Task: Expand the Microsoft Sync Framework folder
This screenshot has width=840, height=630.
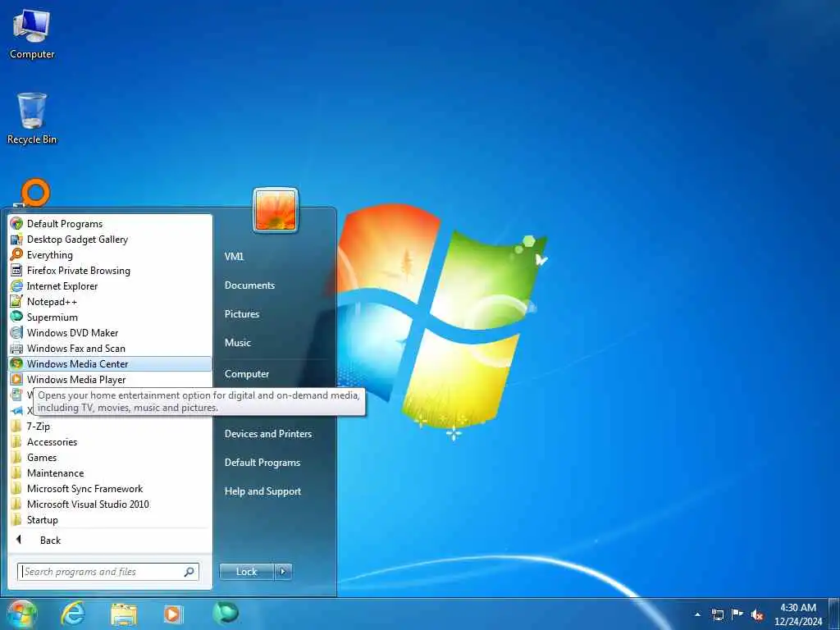Action: pos(110,488)
